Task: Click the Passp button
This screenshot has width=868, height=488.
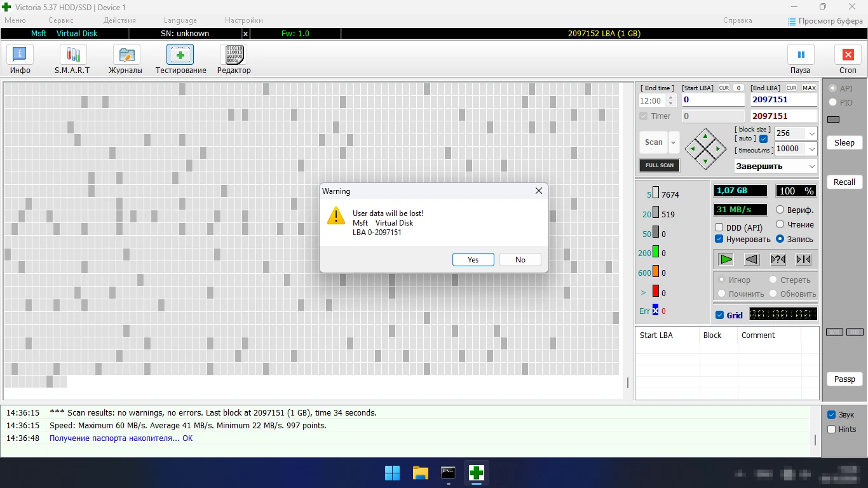Action: 844,379
